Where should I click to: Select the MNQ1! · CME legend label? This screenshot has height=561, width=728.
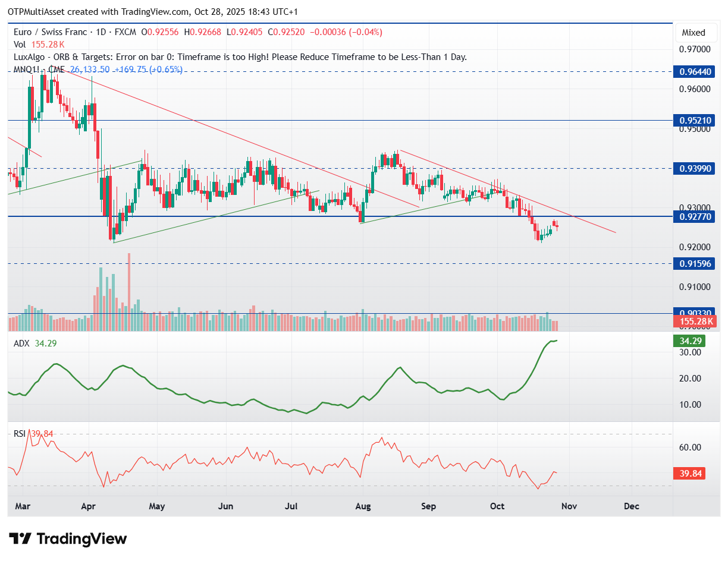(x=39, y=70)
